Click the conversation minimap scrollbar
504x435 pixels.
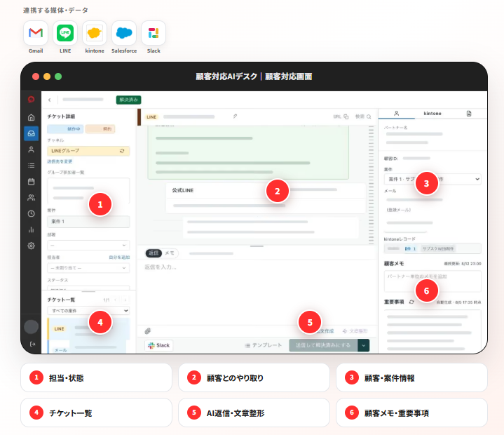(x=372, y=185)
